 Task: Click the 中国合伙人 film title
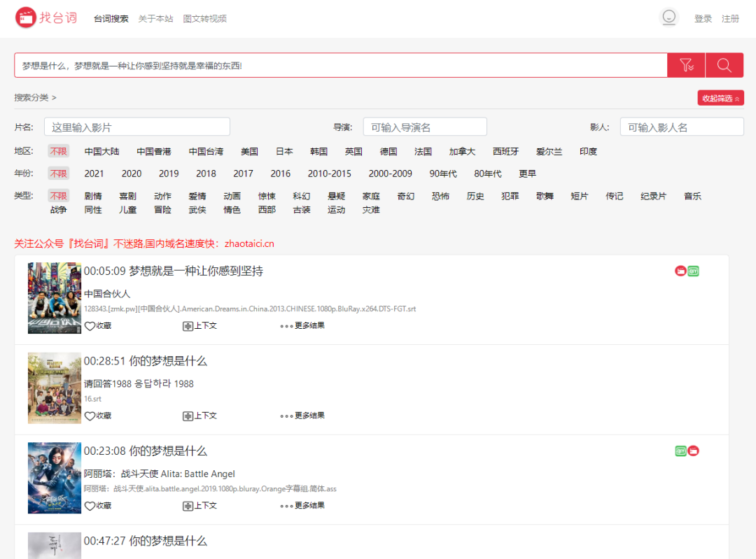pyautogui.click(x=107, y=293)
